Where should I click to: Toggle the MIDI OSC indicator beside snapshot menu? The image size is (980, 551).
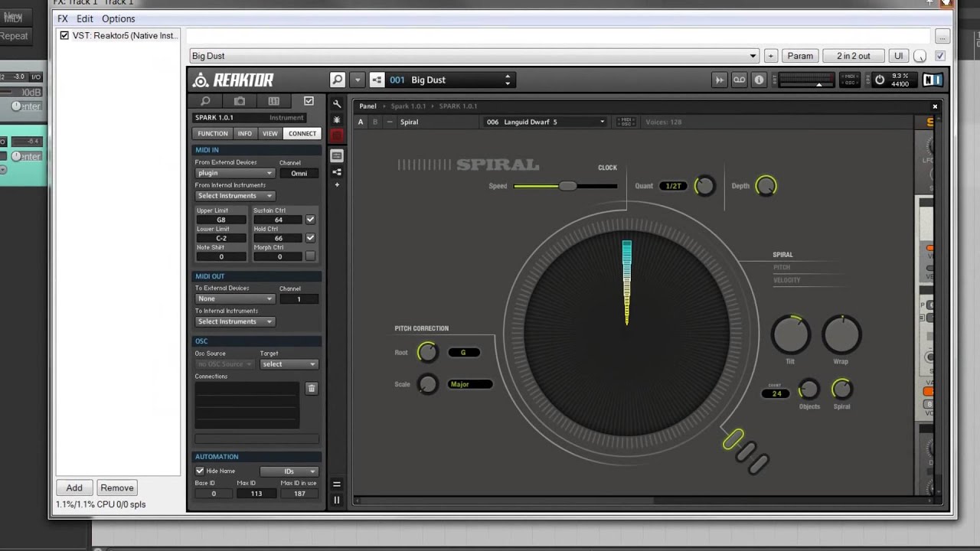click(x=626, y=122)
